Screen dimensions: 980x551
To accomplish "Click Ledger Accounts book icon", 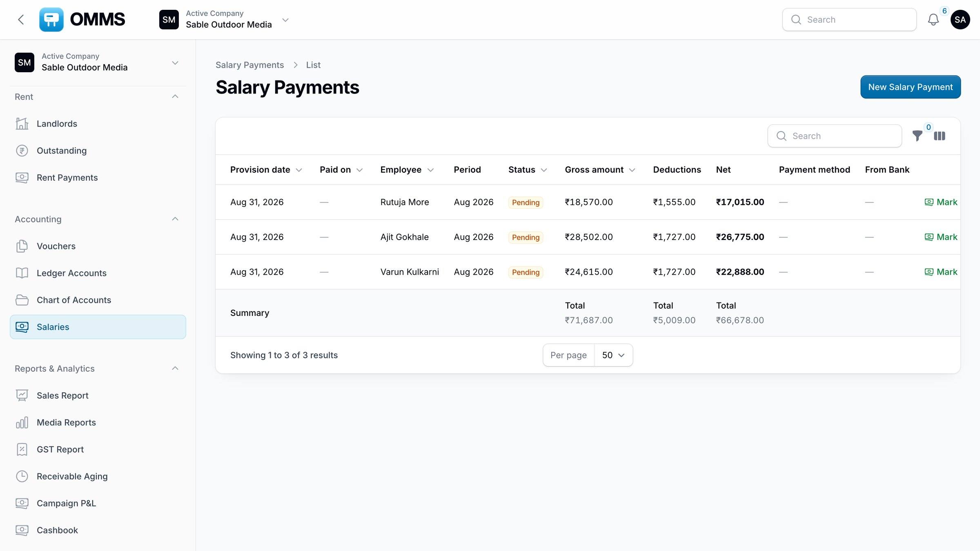I will click(22, 273).
